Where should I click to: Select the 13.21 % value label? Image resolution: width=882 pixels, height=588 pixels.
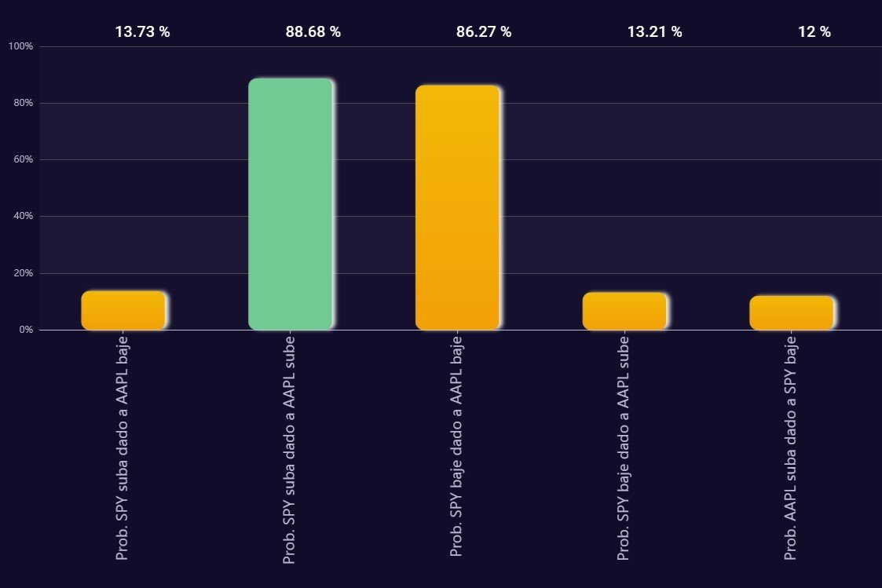[x=654, y=32]
